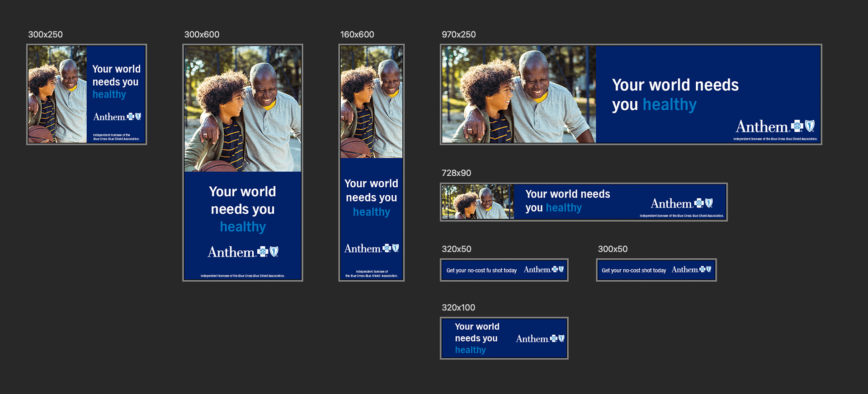Click the photo in the 300x600 banner
The image size is (868, 394).
[243, 109]
